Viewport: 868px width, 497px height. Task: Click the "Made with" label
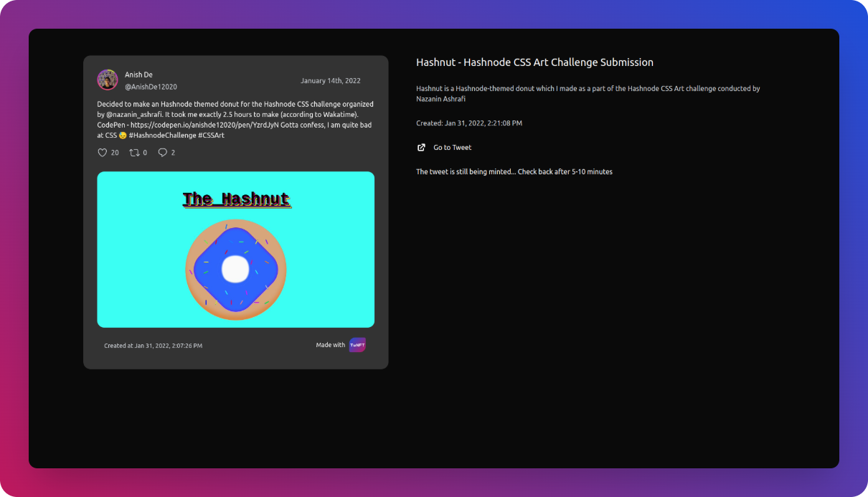coord(330,345)
